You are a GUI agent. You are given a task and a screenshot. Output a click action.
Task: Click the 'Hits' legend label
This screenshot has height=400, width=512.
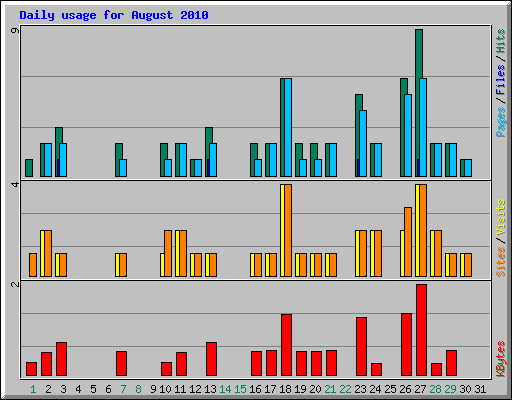coord(500,41)
